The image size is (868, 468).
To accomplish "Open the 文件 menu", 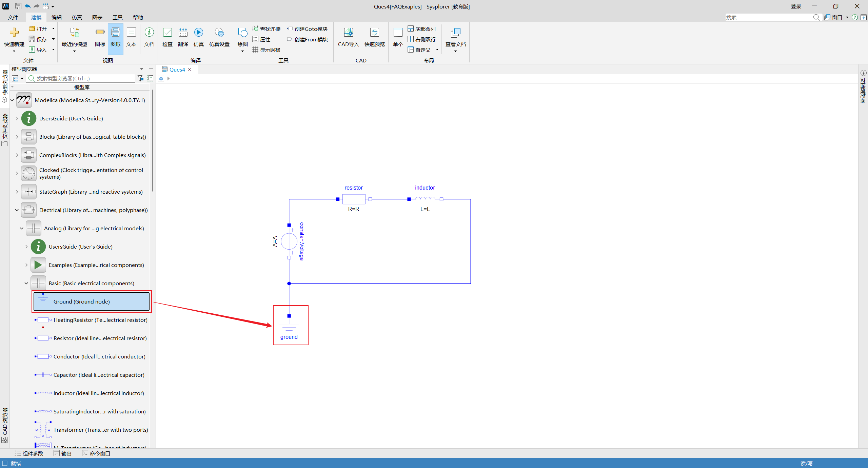I will [x=13, y=17].
